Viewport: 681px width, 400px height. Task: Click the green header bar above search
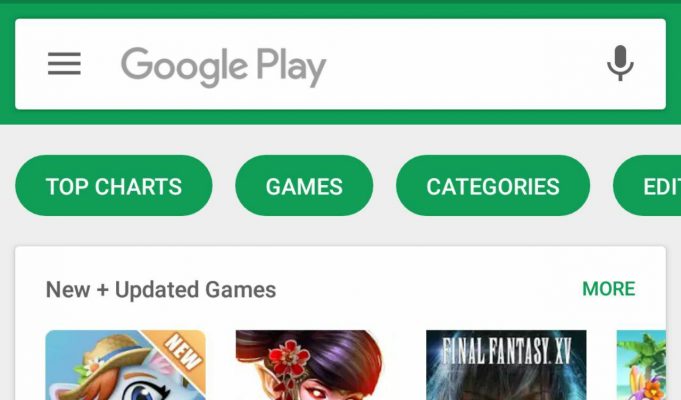coord(340,9)
